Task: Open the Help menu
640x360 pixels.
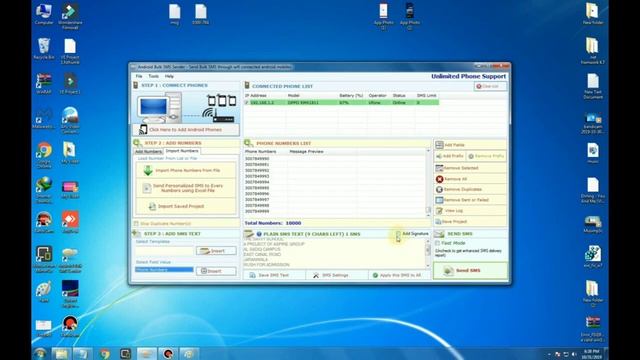Action: 169,76
